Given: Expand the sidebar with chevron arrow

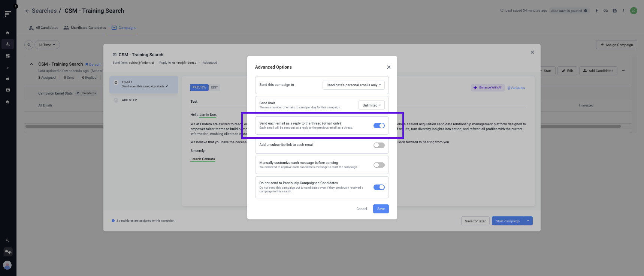Looking at the screenshot, I should (16, 6).
